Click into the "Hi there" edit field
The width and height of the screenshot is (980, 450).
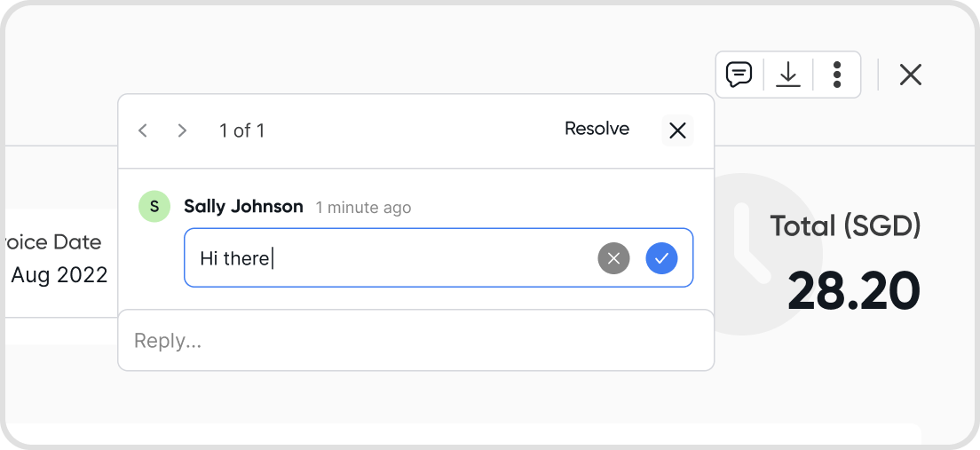coord(382,258)
